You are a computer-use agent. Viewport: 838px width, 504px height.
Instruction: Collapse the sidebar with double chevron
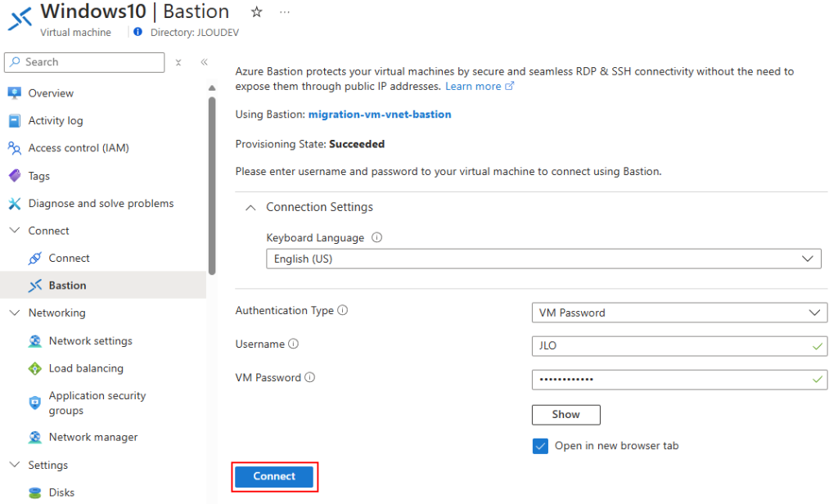(204, 62)
